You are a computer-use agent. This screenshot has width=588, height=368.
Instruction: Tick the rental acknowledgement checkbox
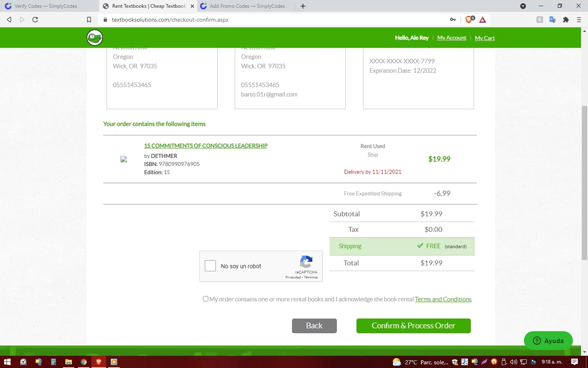click(205, 299)
